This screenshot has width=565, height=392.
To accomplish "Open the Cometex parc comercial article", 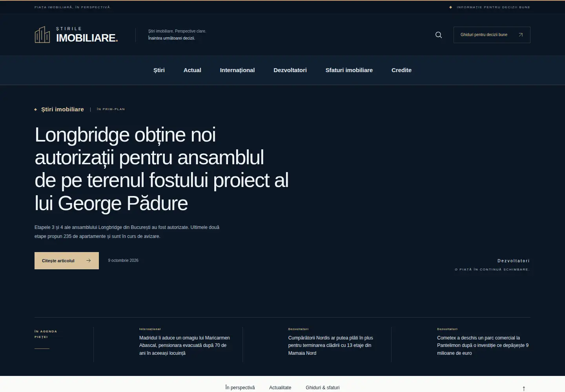I will (x=483, y=345).
